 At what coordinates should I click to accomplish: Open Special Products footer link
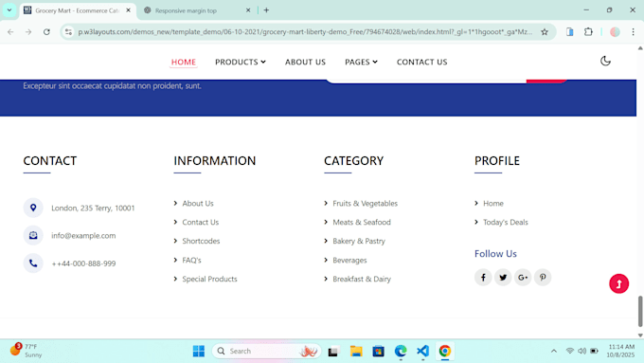[209, 280]
